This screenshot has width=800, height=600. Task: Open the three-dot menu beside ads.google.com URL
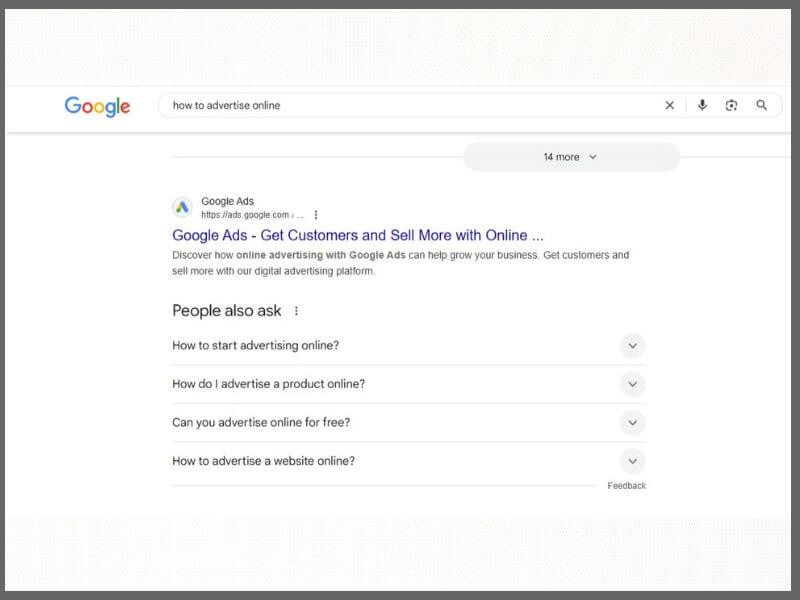pyautogui.click(x=316, y=215)
